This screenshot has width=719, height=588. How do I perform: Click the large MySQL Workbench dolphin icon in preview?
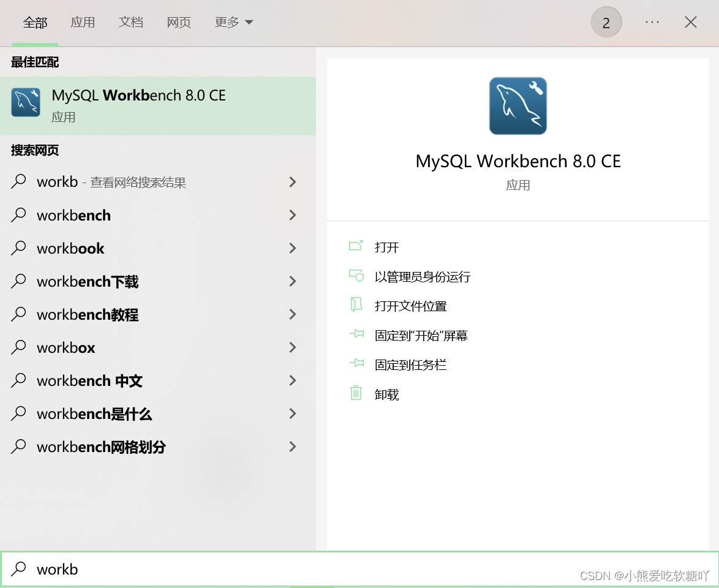518,106
